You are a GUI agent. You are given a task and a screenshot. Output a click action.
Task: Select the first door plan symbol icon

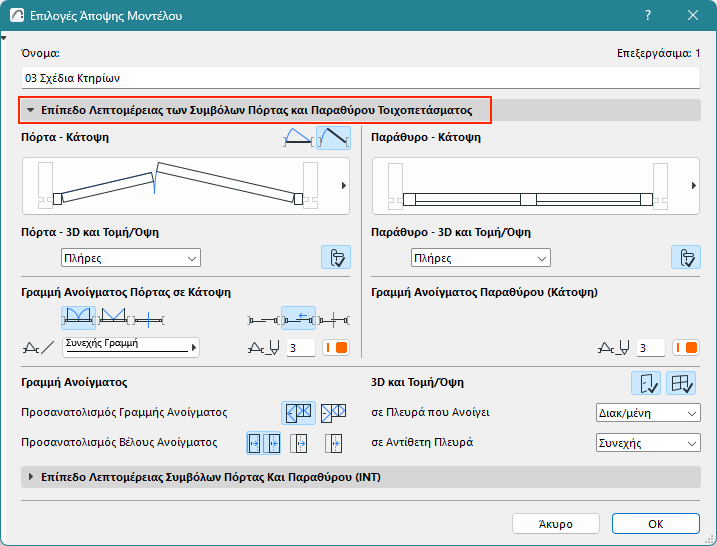(x=298, y=138)
